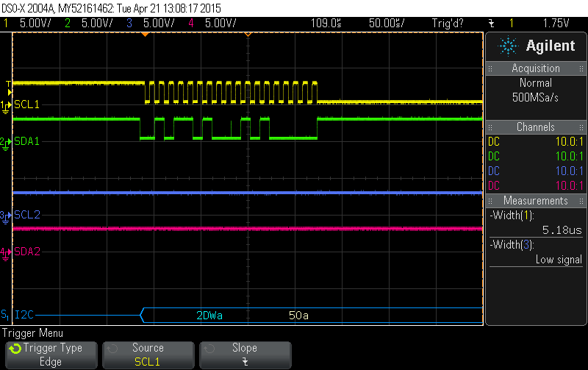The image size is (588, 370).
Task: Click the trigger level T marker
Action: (9, 84)
